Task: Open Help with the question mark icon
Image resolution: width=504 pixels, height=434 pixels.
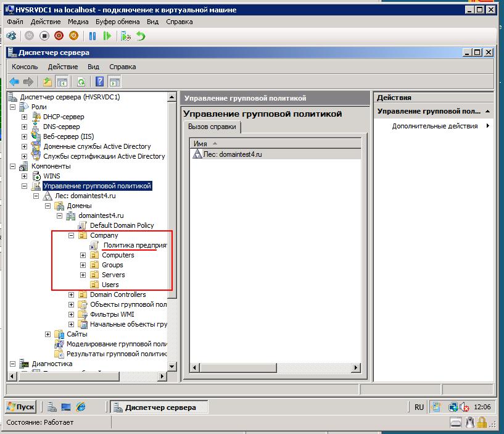Action: pyautogui.click(x=100, y=81)
